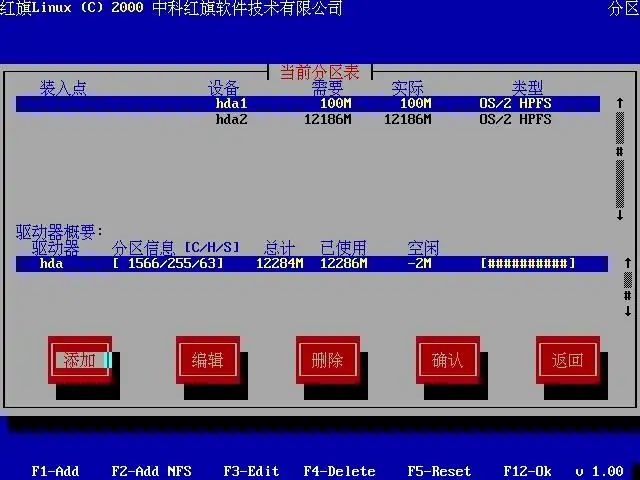Click the 100M required size of hda1

point(336,103)
